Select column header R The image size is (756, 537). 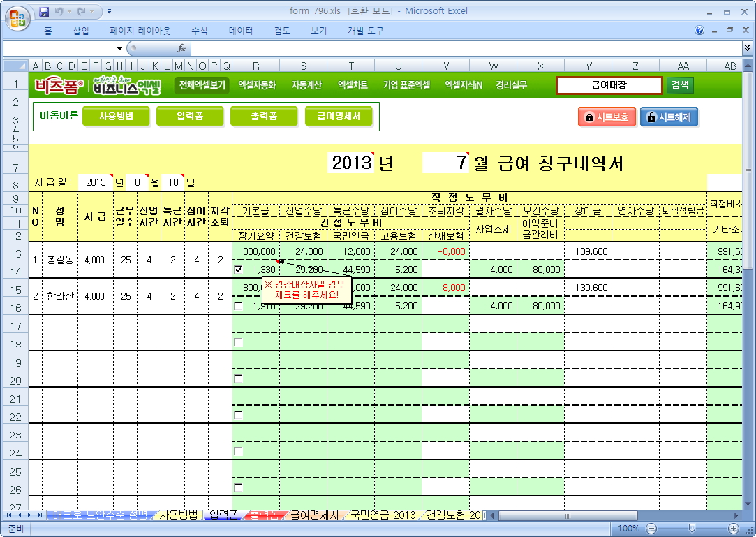click(x=255, y=66)
